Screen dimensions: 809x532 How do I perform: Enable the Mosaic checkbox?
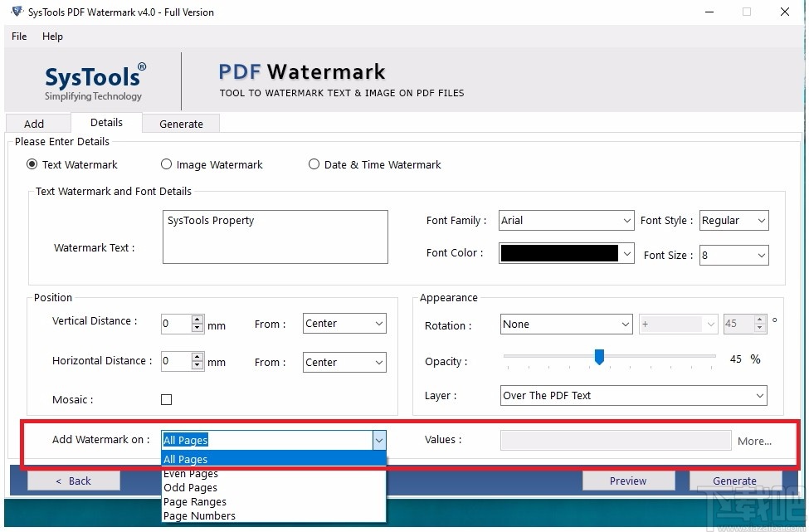[x=166, y=399]
